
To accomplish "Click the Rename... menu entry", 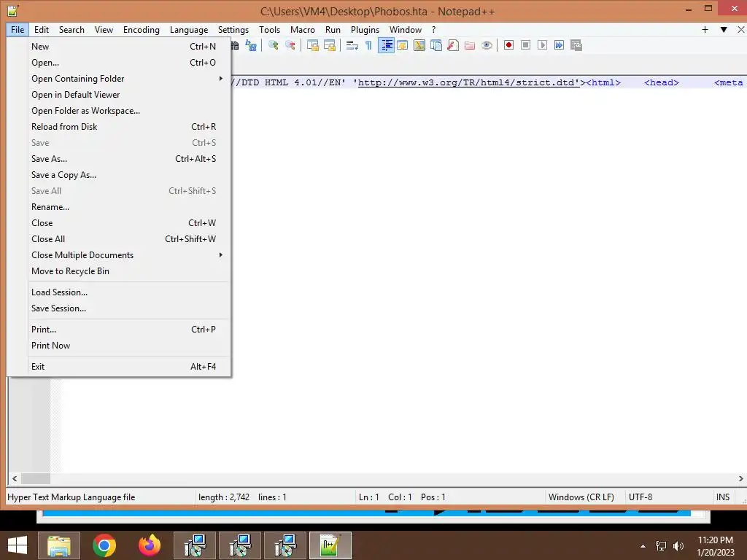I will click(124, 206).
